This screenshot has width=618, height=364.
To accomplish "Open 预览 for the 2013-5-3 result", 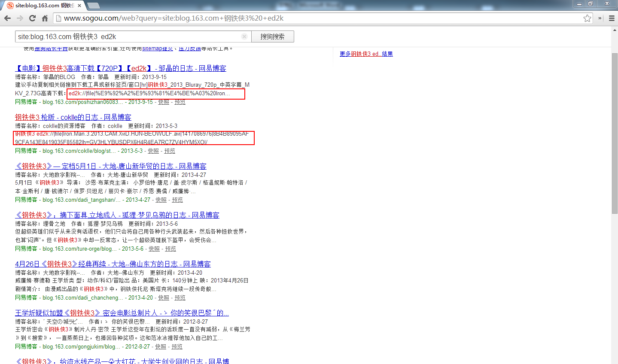I will (170, 151).
